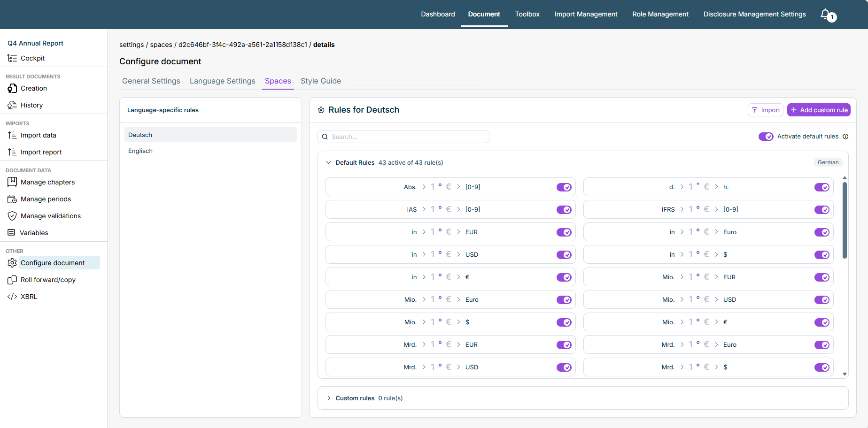Image resolution: width=868 pixels, height=428 pixels.
Task: Click the rules list scrollbar thumb
Action: pyautogui.click(x=845, y=220)
